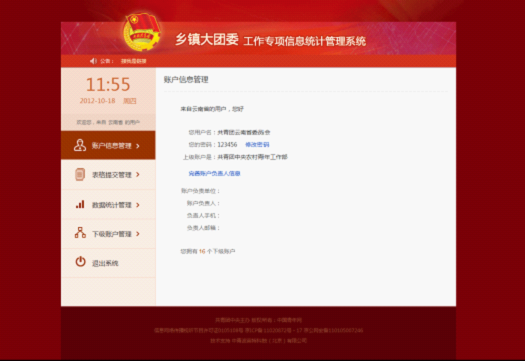Screen dimensions: 525x361
Task: Open the 表格提交管理 menu item
Action: pyautogui.click(x=108, y=174)
